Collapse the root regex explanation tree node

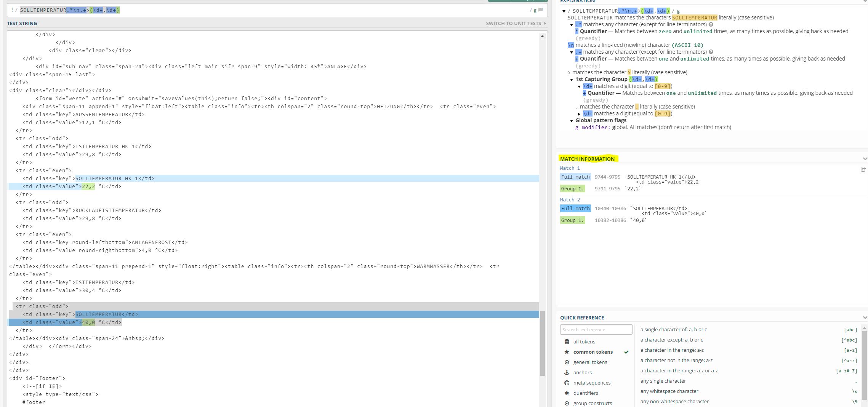564,11
